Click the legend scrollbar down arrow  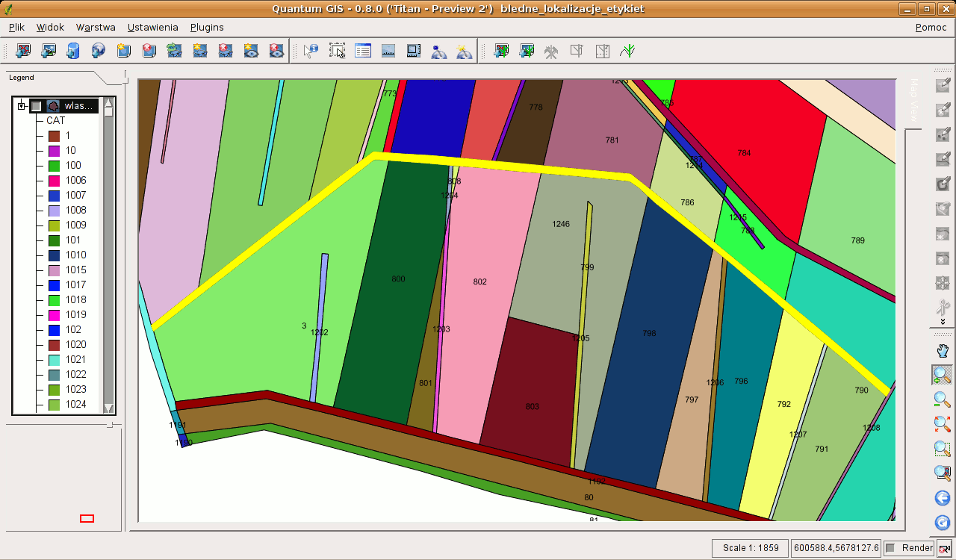[109, 408]
